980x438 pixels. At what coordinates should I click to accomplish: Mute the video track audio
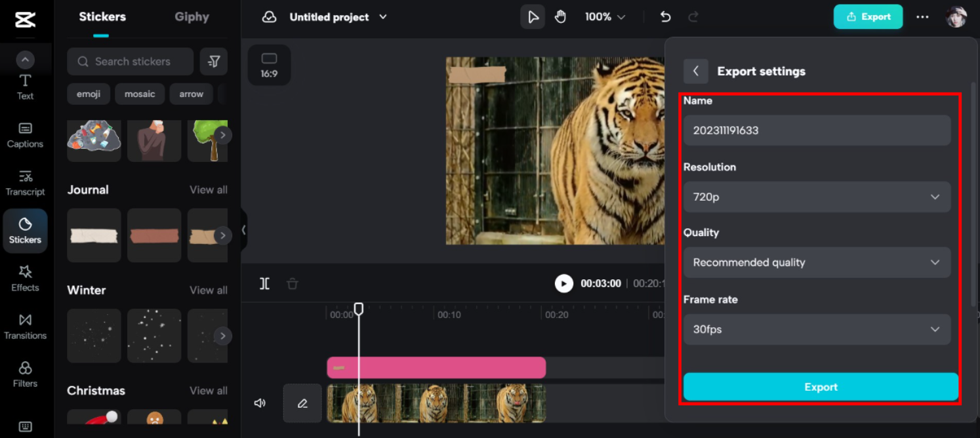(260, 403)
